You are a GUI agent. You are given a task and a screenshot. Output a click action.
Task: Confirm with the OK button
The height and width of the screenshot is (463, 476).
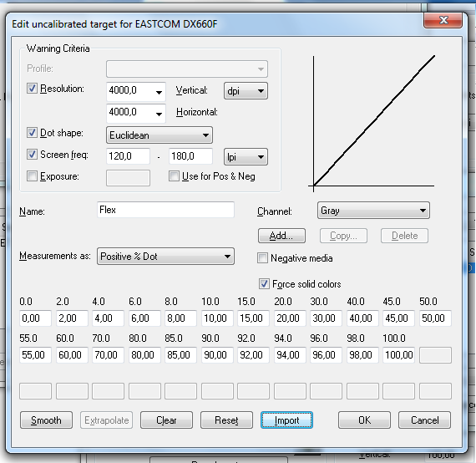(364, 420)
